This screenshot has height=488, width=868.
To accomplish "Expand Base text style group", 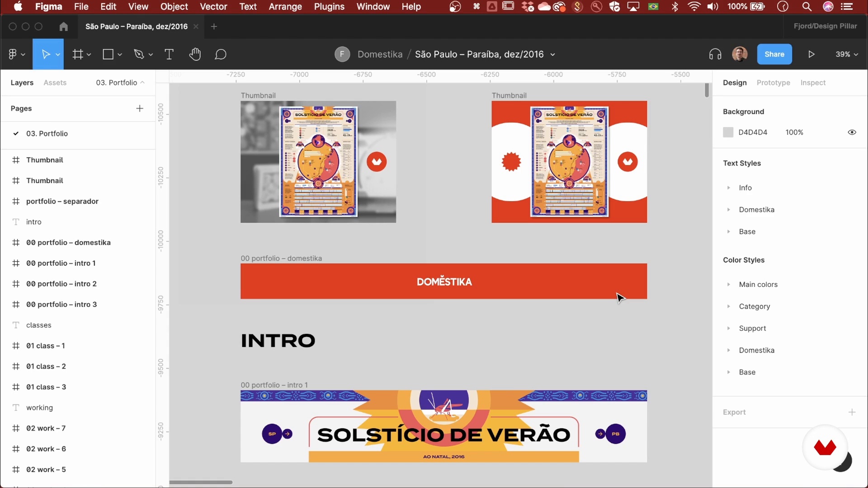I will (729, 232).
